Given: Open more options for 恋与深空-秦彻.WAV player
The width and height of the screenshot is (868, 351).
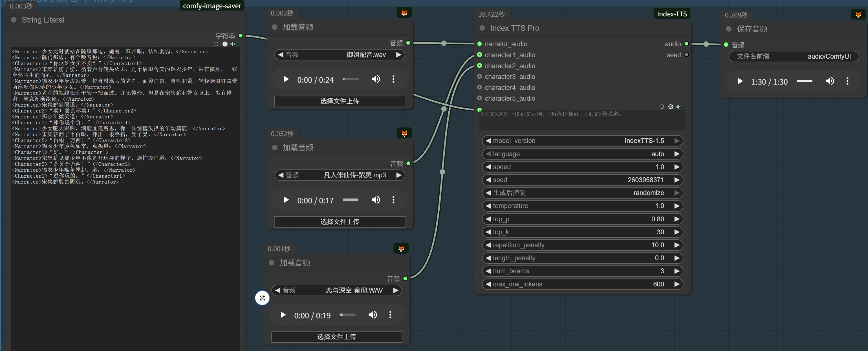Looking at the screenshot, I should tap(390, 315).
